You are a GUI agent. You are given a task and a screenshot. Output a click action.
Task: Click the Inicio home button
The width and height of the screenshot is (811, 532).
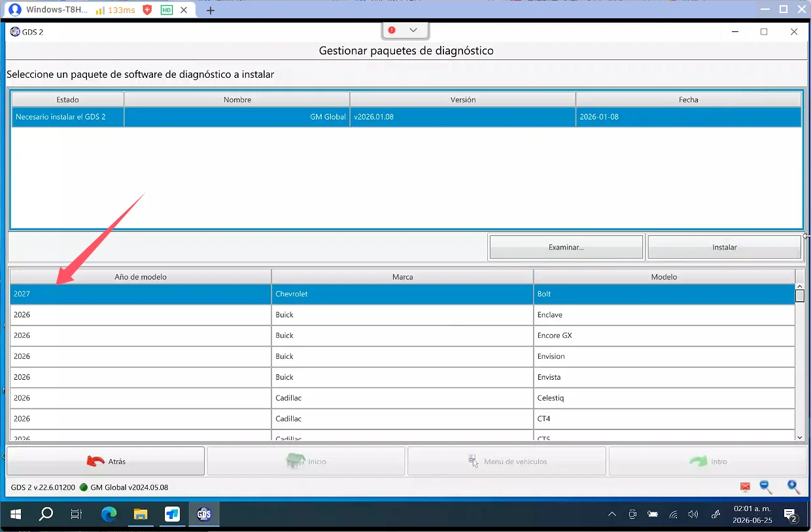click(x=306, y=461)
